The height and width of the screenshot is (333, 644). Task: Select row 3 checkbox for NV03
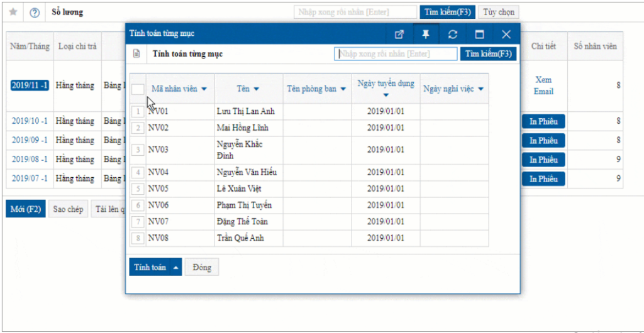click(138, 150)
